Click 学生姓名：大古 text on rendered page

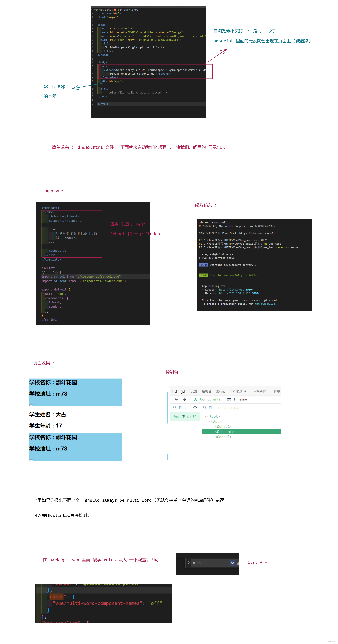tap(48, 414)
